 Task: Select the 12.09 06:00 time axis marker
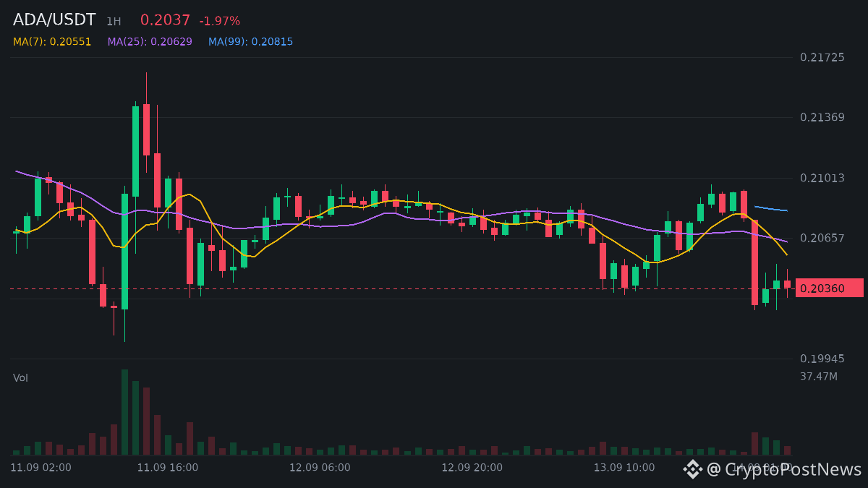tap(320, 468)
